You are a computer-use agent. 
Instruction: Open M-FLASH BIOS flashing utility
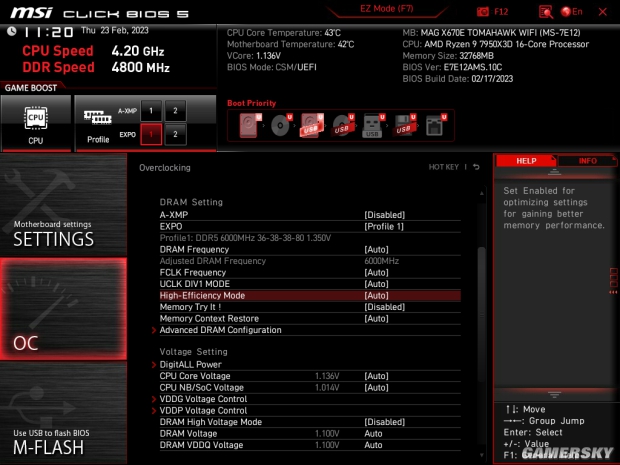click(x=63, y=413)
